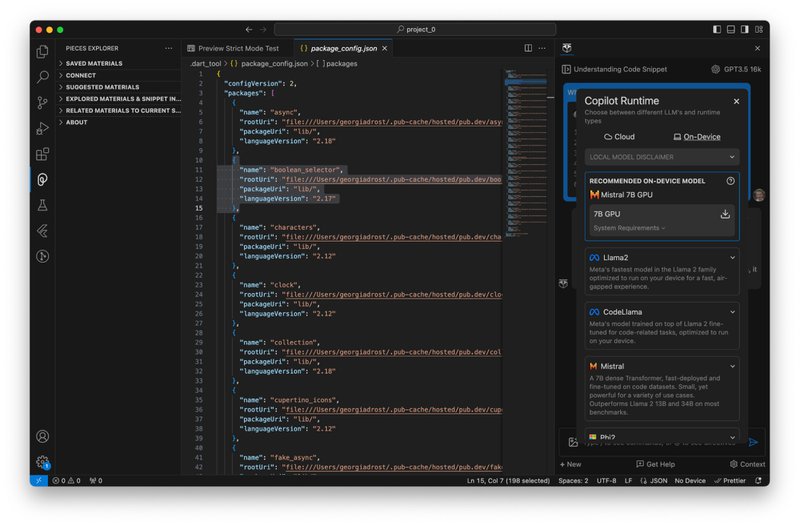
Task: Expand the CodeLlama model card
Action: click(x=732, y=312)
